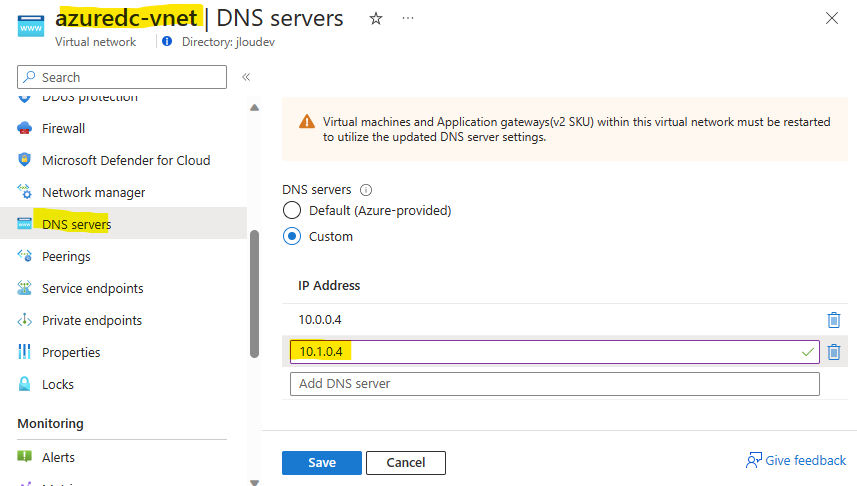Click sidebar scrollbar down arrow
This screenshot has height=486, width=857.
(x=254, y=483)
